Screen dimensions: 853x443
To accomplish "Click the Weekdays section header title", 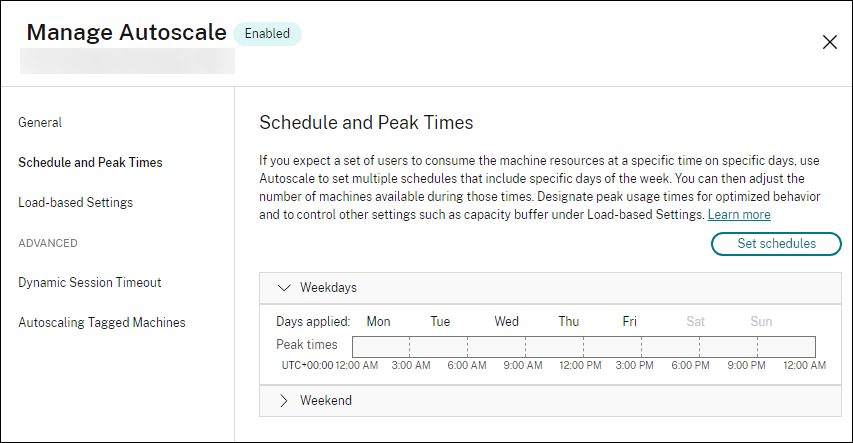I will tap(328, 287).
